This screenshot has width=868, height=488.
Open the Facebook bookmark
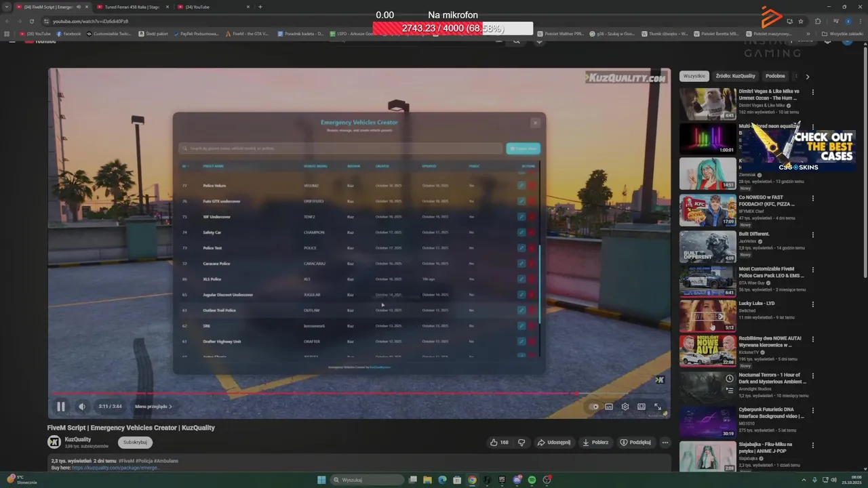[x=68, y=34]
